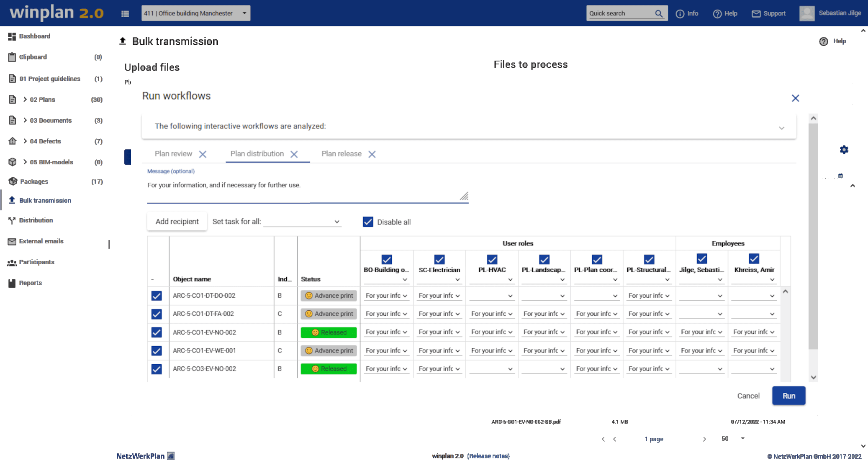Viewport: 868px width, 460px height.
Task: Click the user avatar for Sebastian Jilge
Action: pyautogui.click(x=807, y=13)
